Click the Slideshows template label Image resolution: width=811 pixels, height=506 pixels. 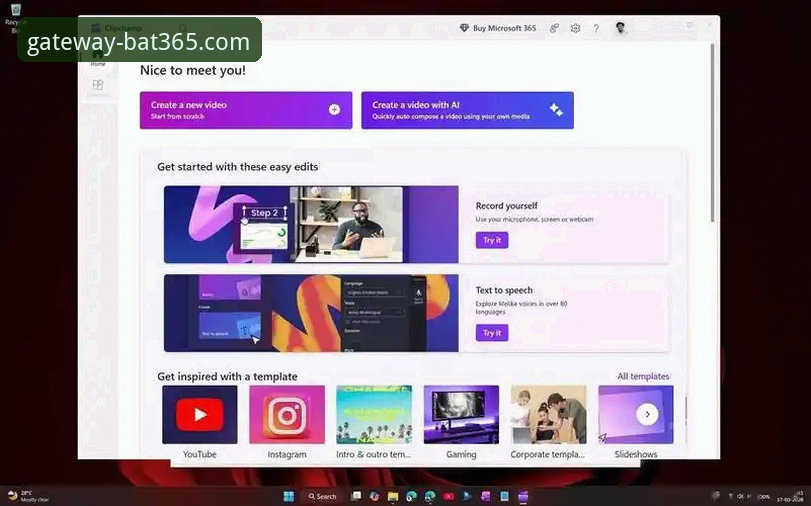636,454
